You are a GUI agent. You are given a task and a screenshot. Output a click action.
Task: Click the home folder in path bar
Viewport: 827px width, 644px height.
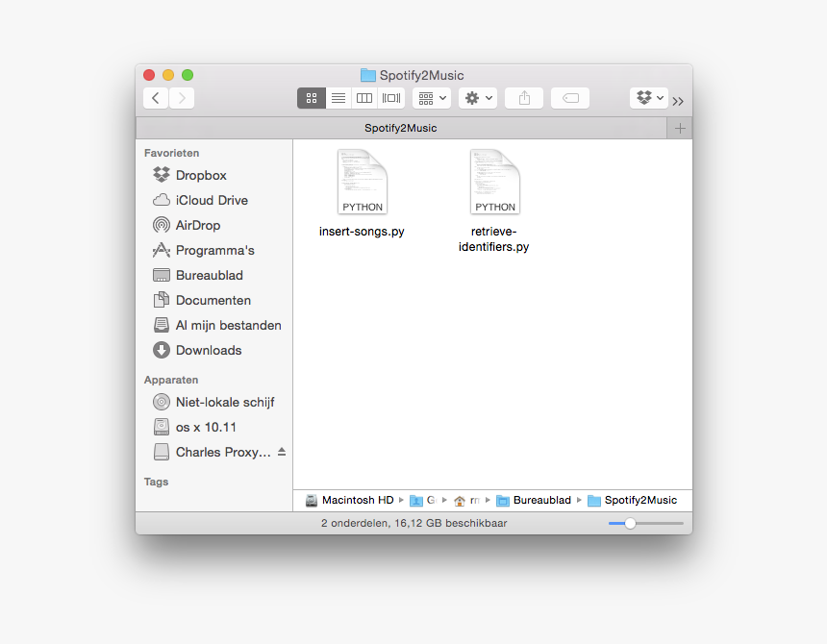(x=466, y=500)
